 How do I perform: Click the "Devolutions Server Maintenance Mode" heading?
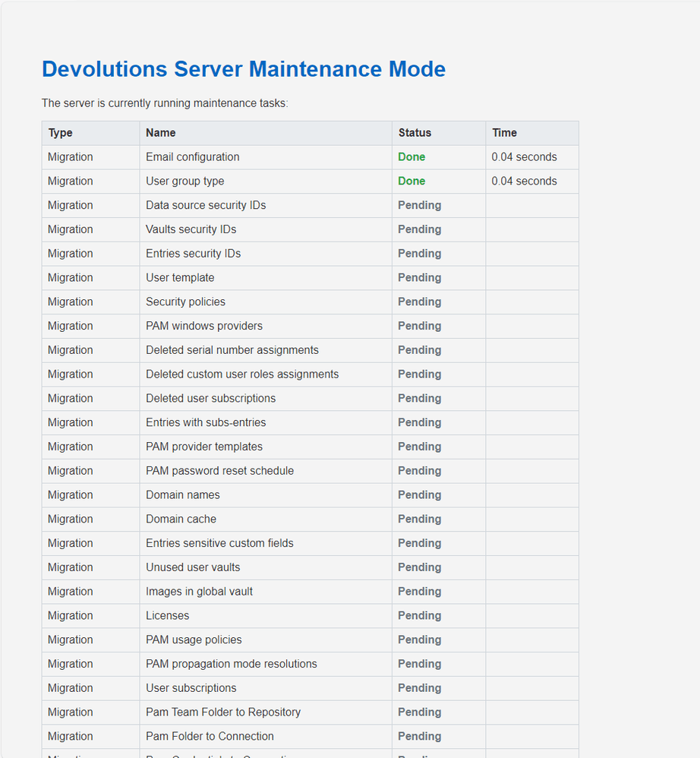tap(244, 69)
